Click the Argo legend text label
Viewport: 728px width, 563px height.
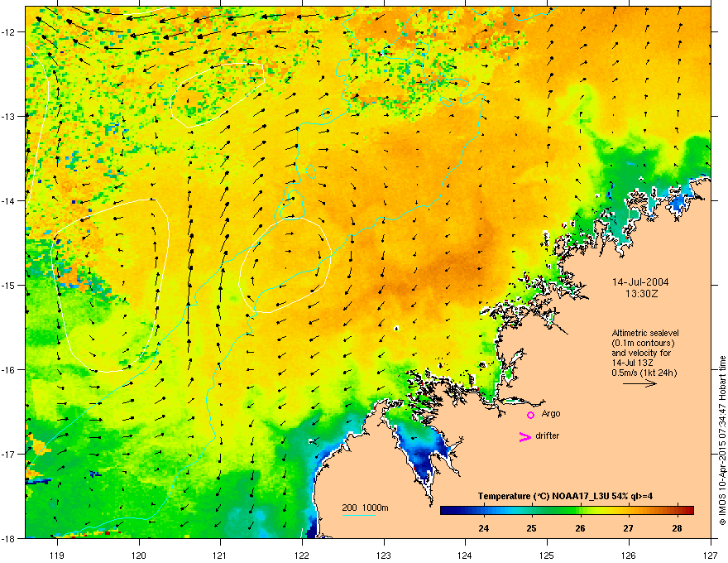point(551,413)
